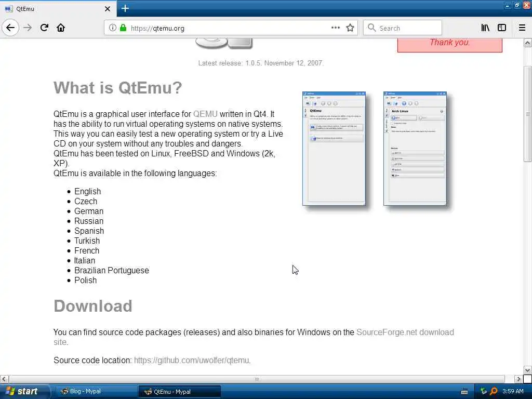Open the browser home page
This screenshot has width=532, height=399.
coord(61,28)
